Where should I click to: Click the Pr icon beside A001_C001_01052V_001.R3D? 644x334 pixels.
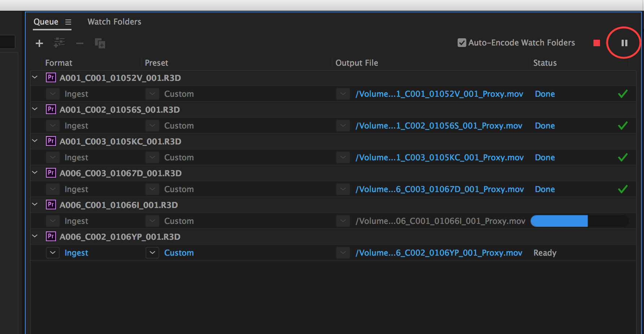point(51,77)
